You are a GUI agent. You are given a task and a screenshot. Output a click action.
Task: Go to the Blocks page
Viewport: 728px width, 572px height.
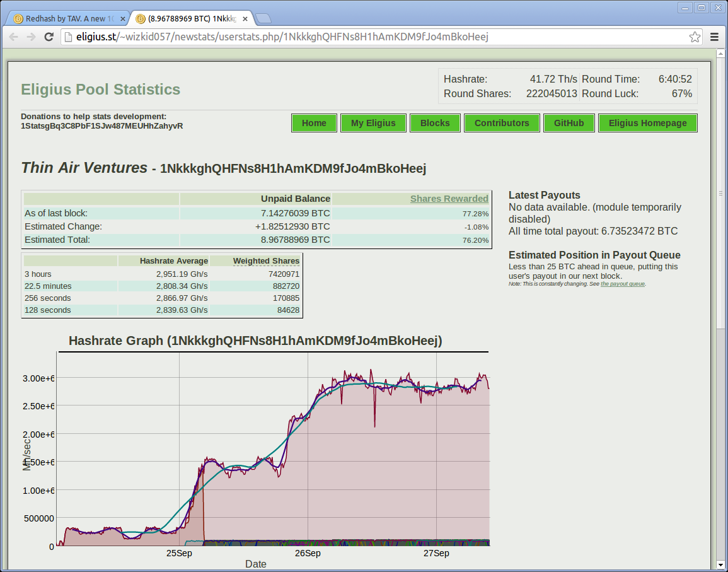tap(435, 123)
